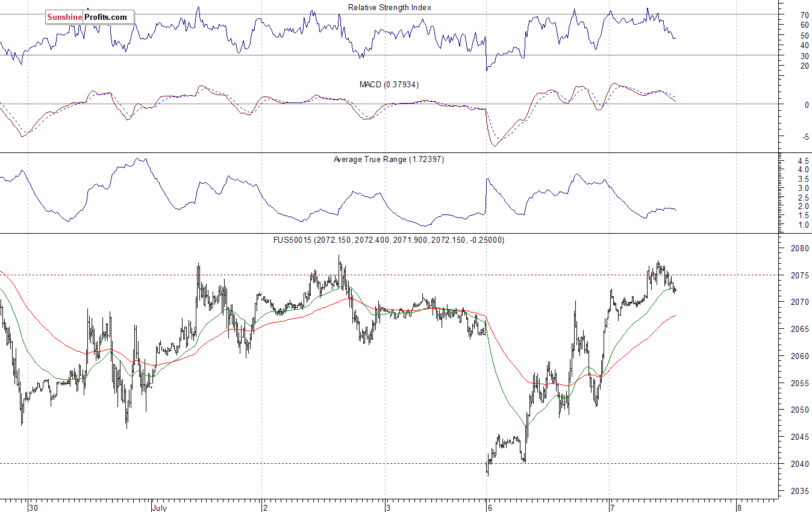812x512 pixels.
Task: Click the 2 date axis label
Action: [x=265, y=507]
